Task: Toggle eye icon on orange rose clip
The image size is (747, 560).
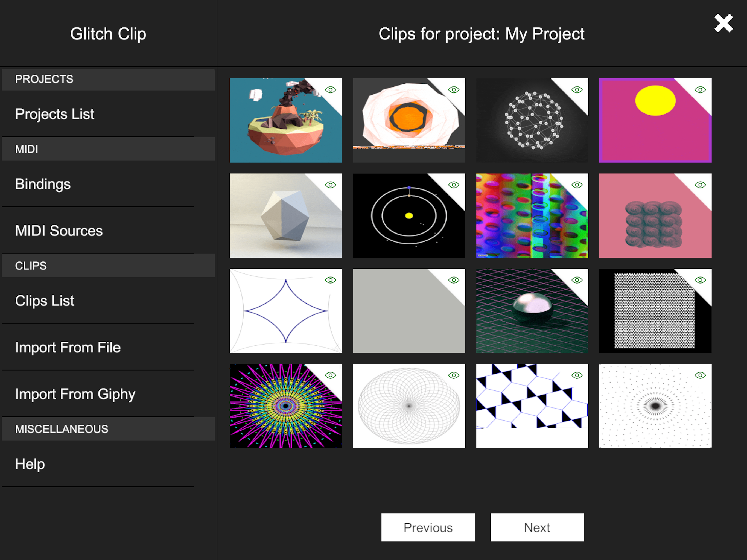Action: coord(454,89)
